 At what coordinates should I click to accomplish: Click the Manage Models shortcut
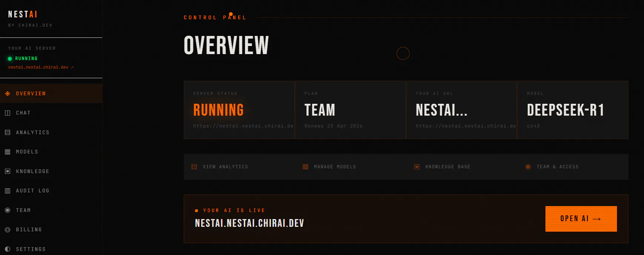[351, 167]
